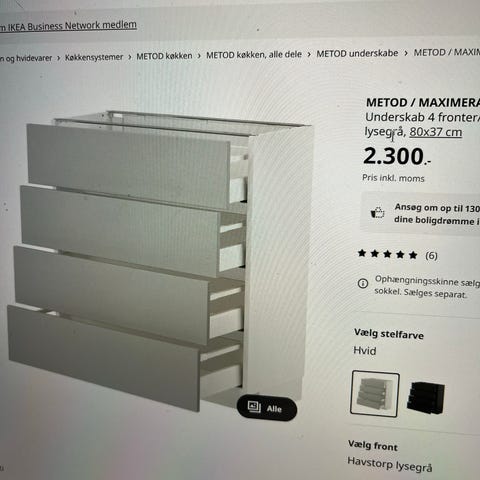Click the shopping basket icon beside Ansøg offer

pos(377,212)
